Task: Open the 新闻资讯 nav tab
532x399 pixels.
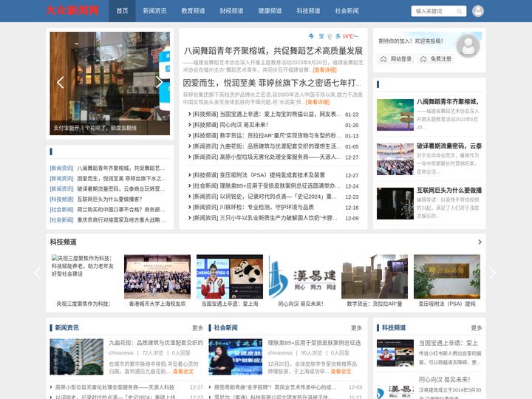Action: coord(154,11)
